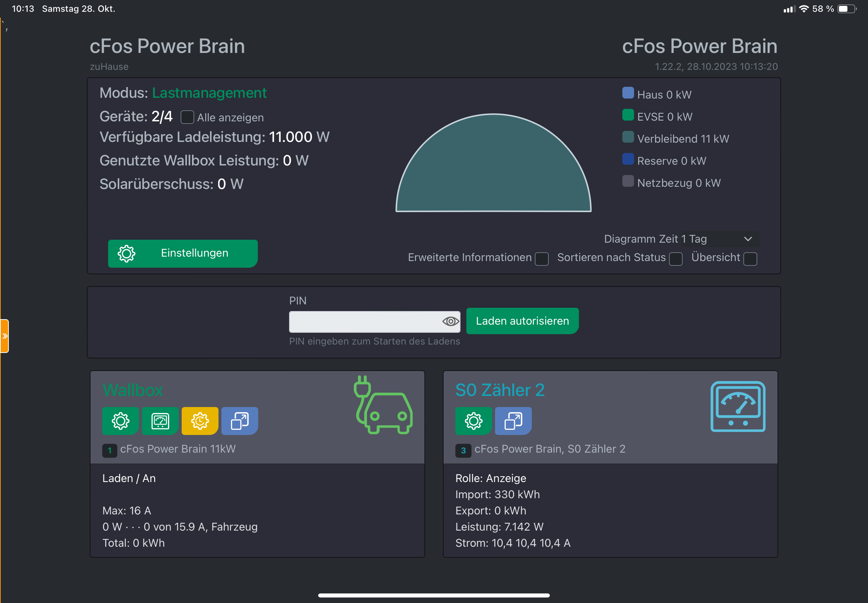868x603 pixels.
Task: Click the Export: 0 kWh text
Action: click(x=491, y=511)
